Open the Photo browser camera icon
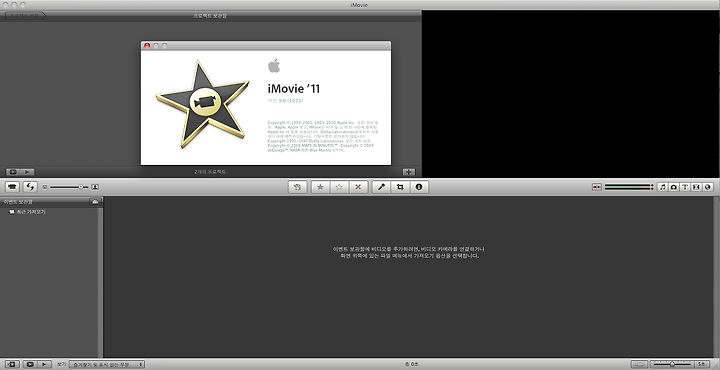This screenshot has height=370, width=720. click(x=674, y=187)
